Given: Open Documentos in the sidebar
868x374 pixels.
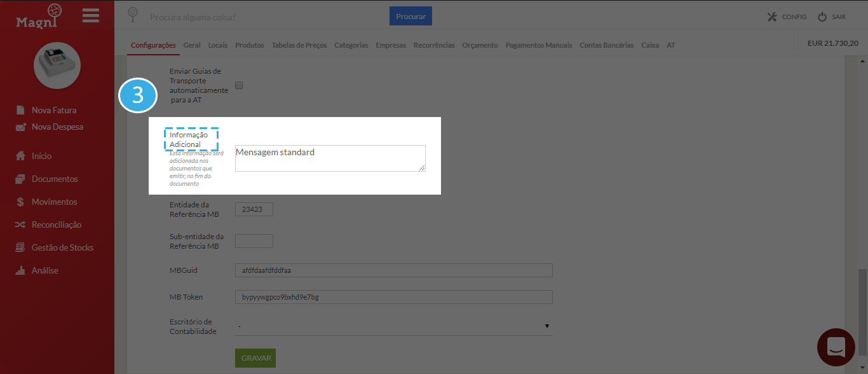Looking at the screenshot, I should [55, 179].
